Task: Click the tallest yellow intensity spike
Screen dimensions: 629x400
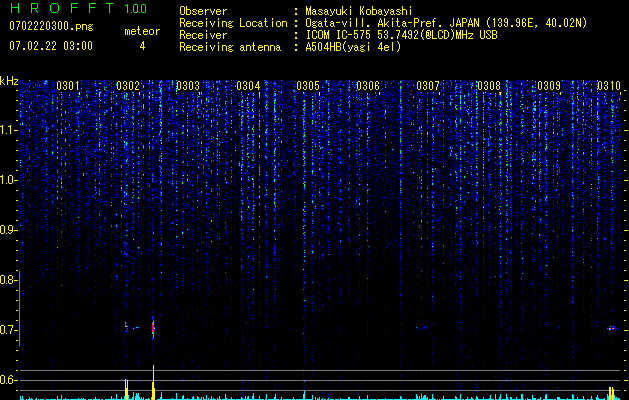Action: 153,382
